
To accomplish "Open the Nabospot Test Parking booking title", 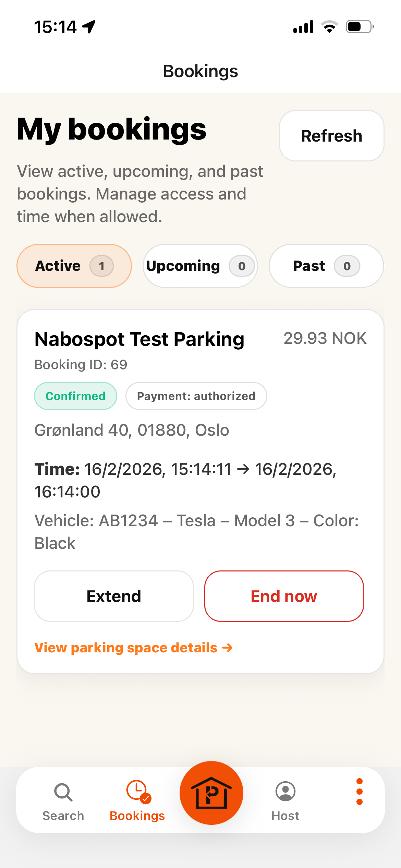I will click(x=139, y=339).
